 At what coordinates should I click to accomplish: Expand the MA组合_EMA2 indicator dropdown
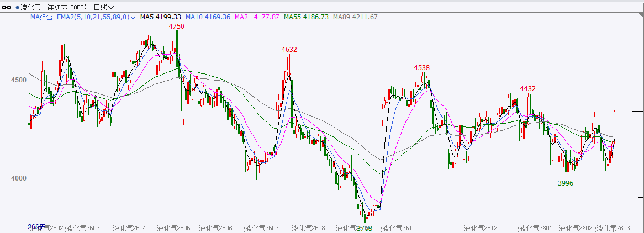click(x=134, y=17)
